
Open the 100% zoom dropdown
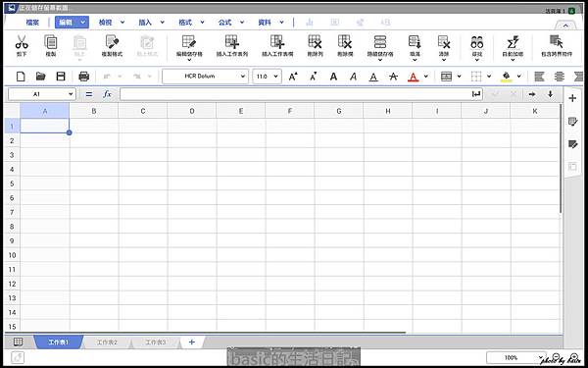515,357
